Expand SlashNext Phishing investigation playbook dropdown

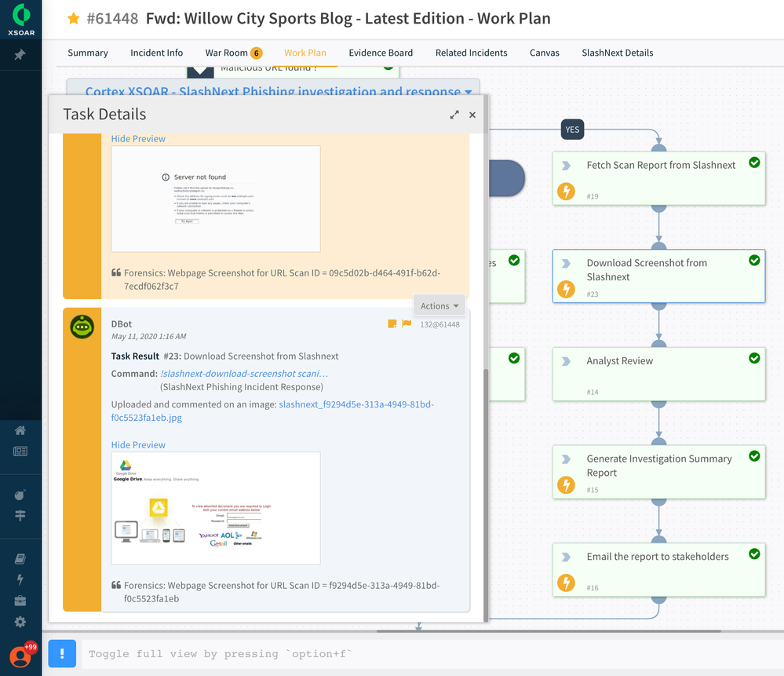469,92
